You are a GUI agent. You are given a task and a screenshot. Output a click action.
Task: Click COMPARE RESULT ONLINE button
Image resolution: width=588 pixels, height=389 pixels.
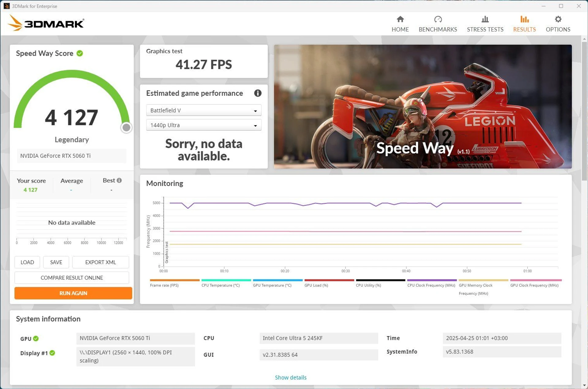[72, 278]
